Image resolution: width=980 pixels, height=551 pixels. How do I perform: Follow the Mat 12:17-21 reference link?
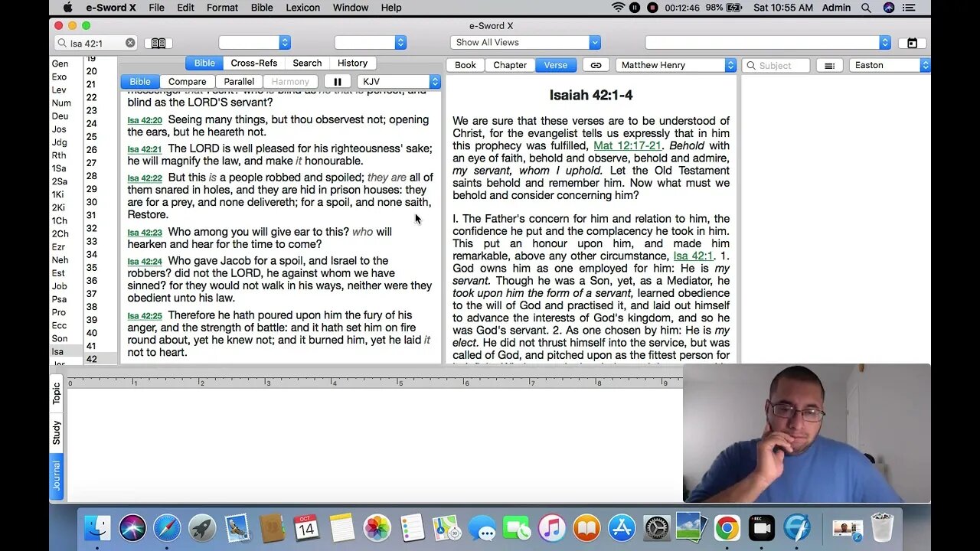point(627,145)
